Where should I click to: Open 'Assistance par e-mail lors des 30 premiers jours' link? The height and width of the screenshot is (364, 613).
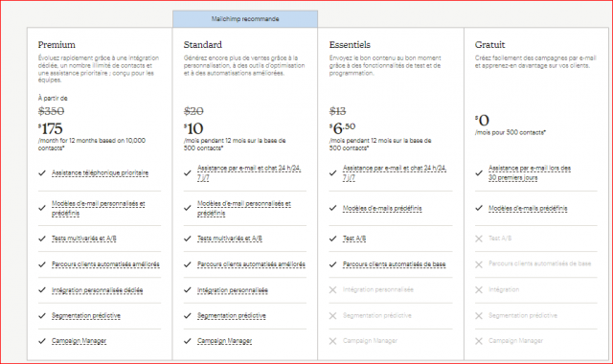530,172
